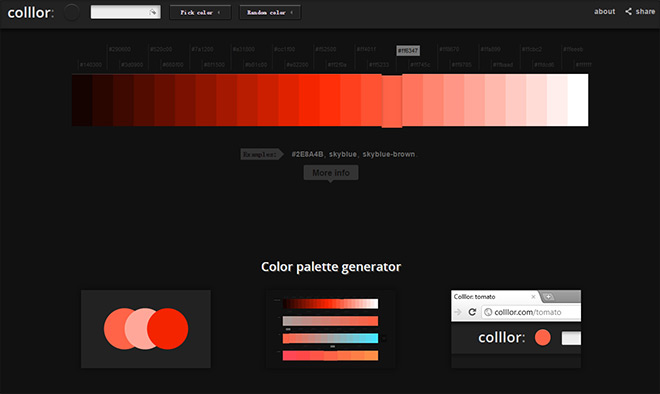Click the color input text field
The image size is (660, 394).
pyautogui.click(x=125, y=12)
